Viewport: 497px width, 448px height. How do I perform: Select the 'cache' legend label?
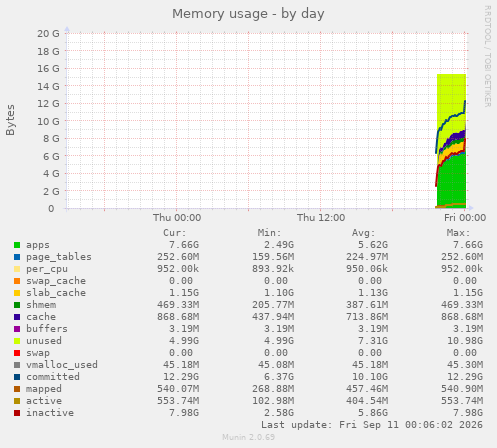pos(41,317)
